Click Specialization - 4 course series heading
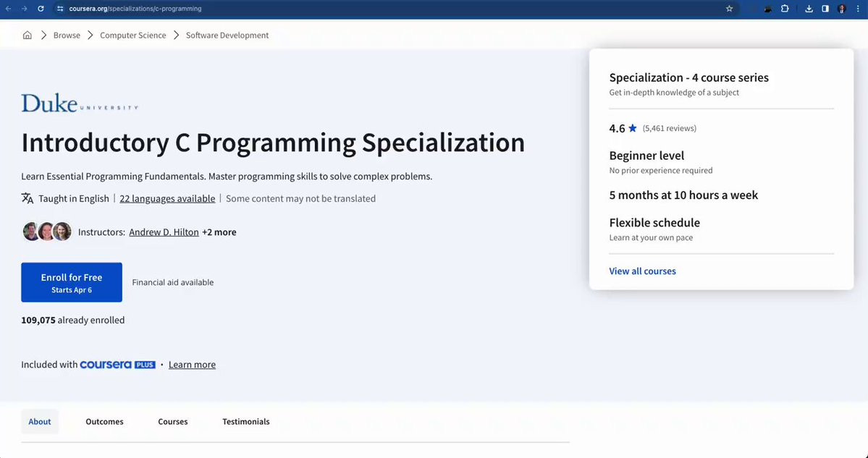The width and height of the screenshot is (868, 458). tap(688, 77)
